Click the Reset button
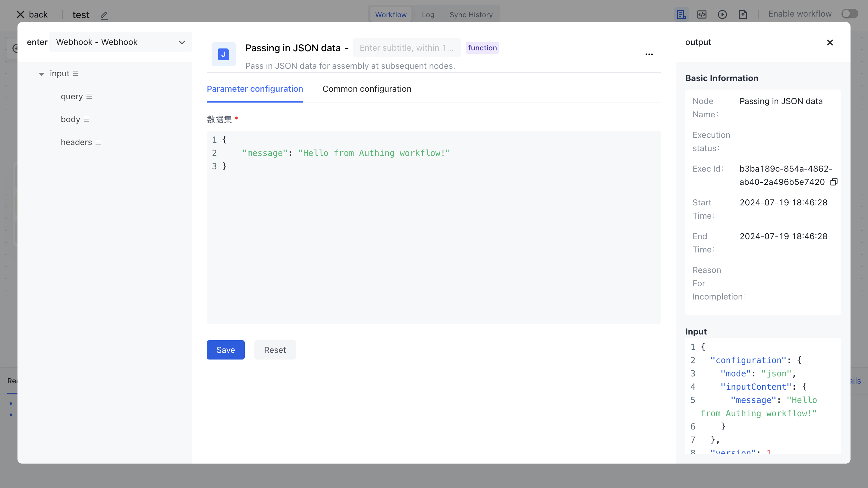Screen dimensions: 868x488 [x=275, y=350]
